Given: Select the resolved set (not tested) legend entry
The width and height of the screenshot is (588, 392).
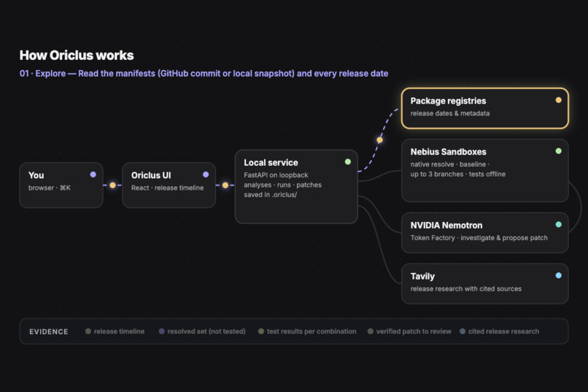Looking at the screenshot, I should click(202, 331).
